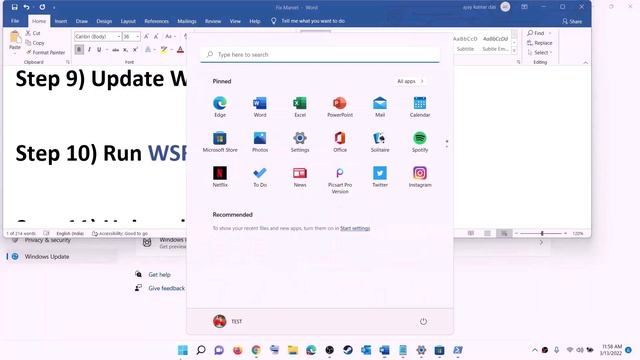Launch Picsart Pro Version
The image size is (640, 360).
click(340, 180)
